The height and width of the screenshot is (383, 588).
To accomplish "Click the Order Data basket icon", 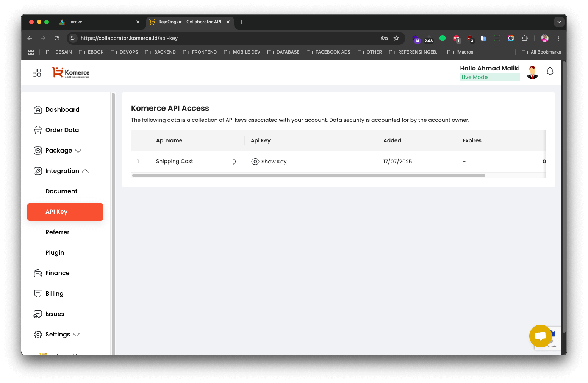I will 38,130.
